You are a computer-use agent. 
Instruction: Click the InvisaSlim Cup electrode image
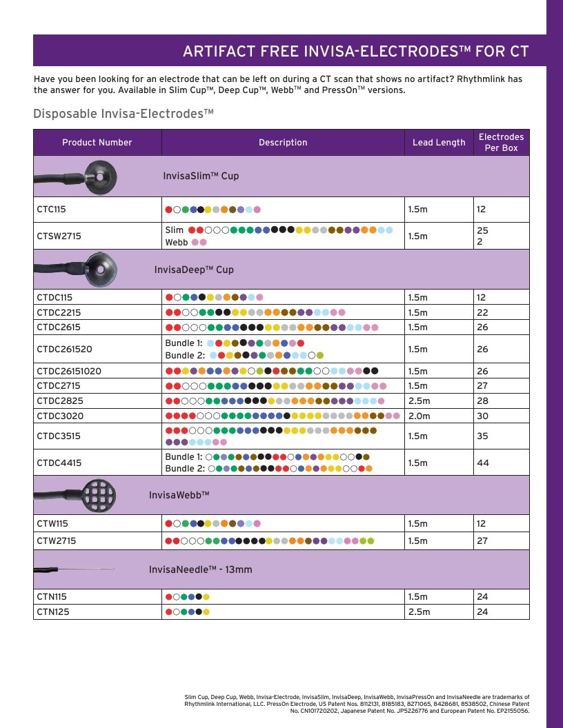pyautogui.click(x=75, y=177)
